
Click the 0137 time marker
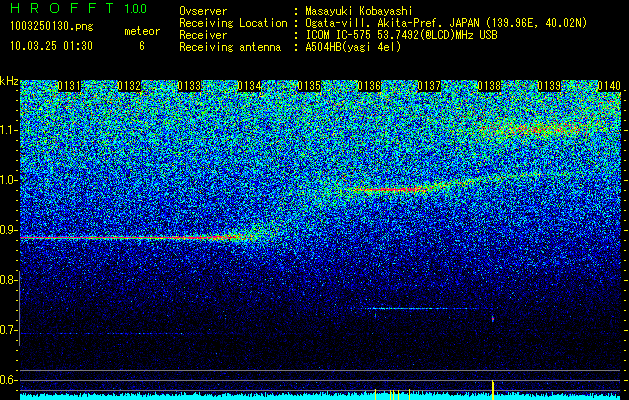(x=429, y=86)
